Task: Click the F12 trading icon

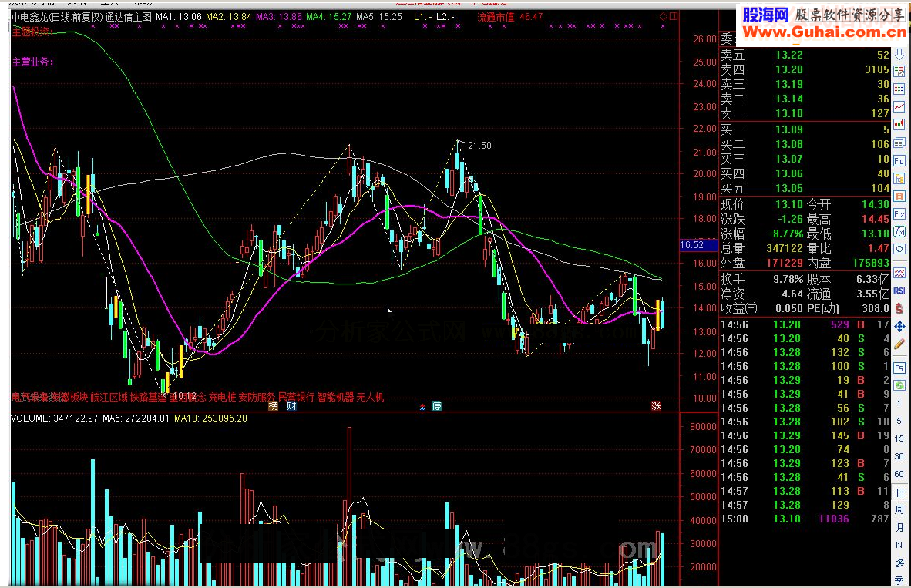Action: point(899,214)
